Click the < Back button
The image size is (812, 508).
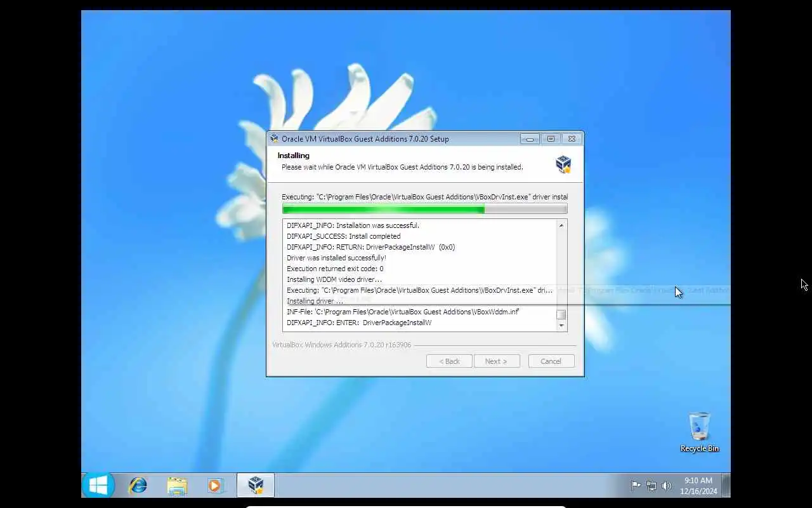pos(449,361)
